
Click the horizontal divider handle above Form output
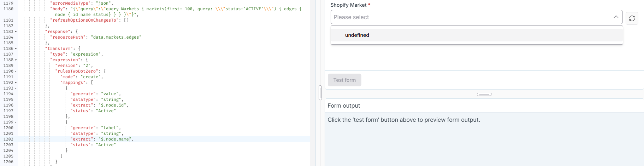pyautogui.click(x=484, y=94)
